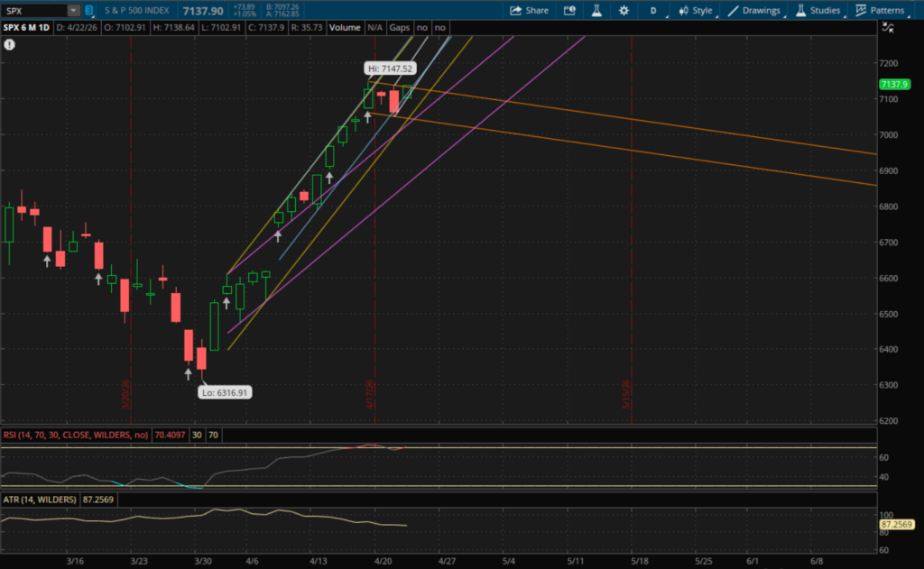The width and height of the screenshot is (924, 569).
Task: Click the SPX 6 M 1D chart label
Action: pos(26,28)
